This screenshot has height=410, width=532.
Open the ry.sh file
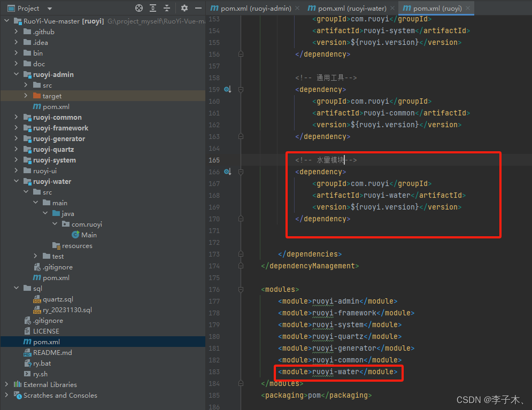pyautogui.click(x=40, y=374)
